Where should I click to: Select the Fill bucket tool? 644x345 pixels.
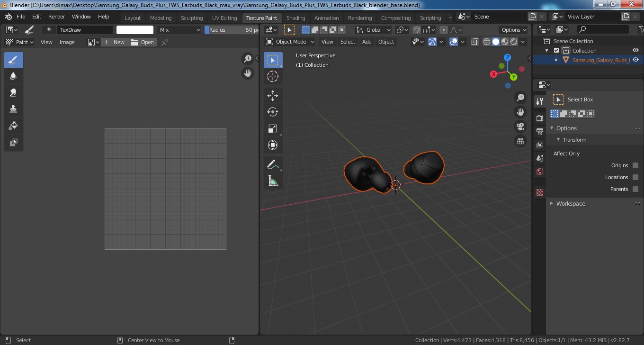pos(13,126)
